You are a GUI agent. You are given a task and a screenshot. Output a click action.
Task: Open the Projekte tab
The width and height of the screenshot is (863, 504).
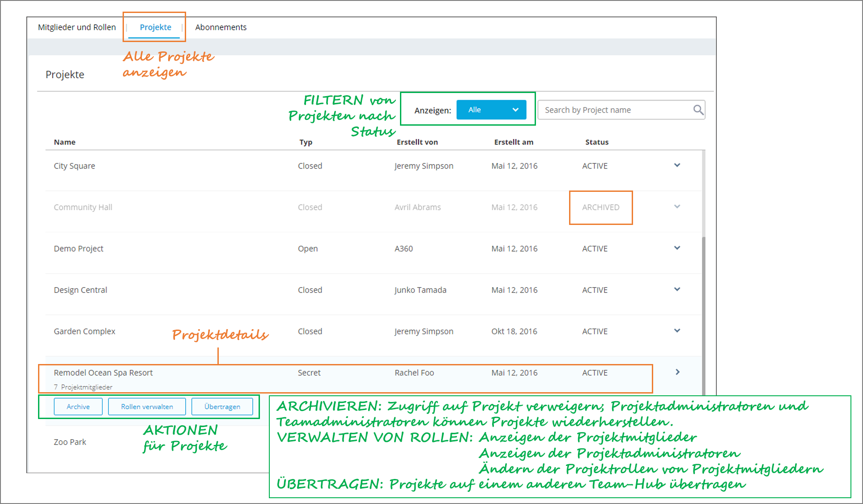pyautogui.click(x=155, y=27)
